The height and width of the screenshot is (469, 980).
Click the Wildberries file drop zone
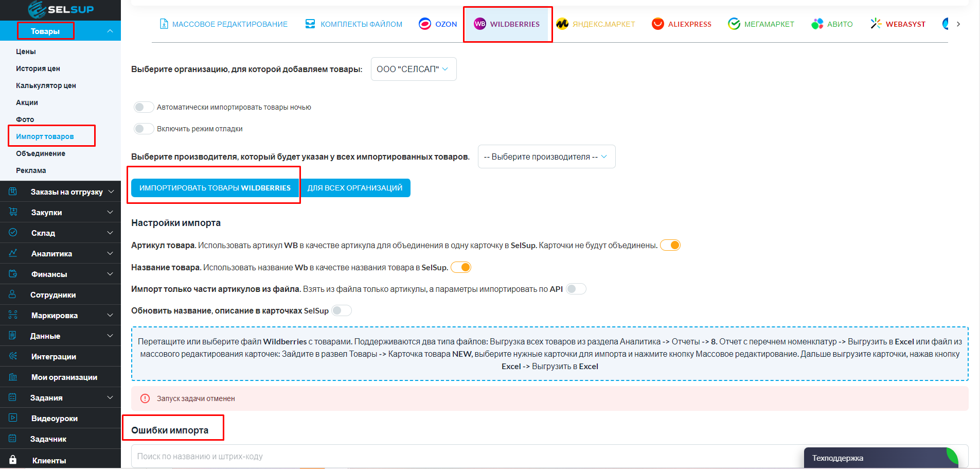[x=550, y=354]
